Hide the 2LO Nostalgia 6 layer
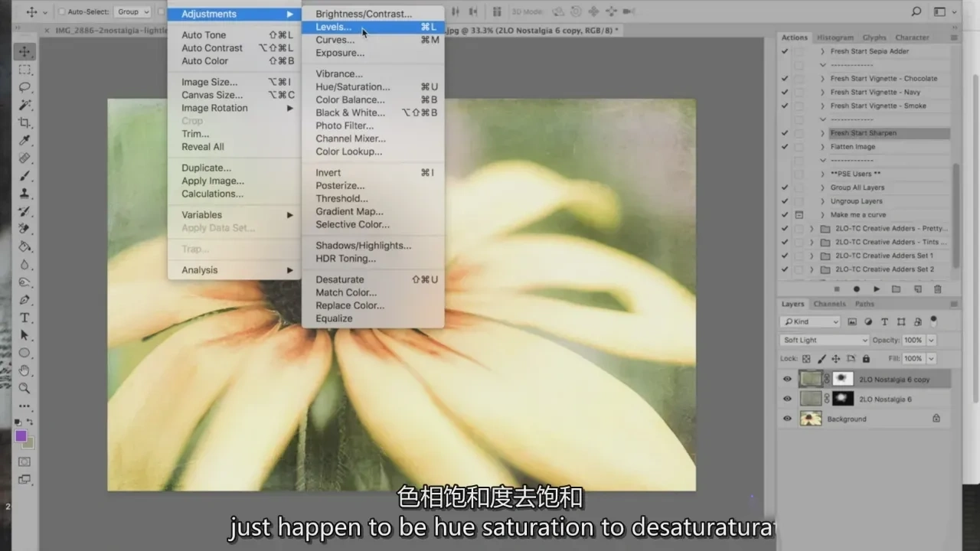The width and height of the screenshot is (980, 551). coord(787,399)
